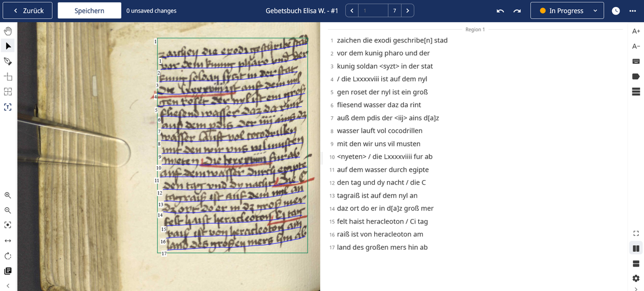Choose the pen drawing tool

point(8,61)
